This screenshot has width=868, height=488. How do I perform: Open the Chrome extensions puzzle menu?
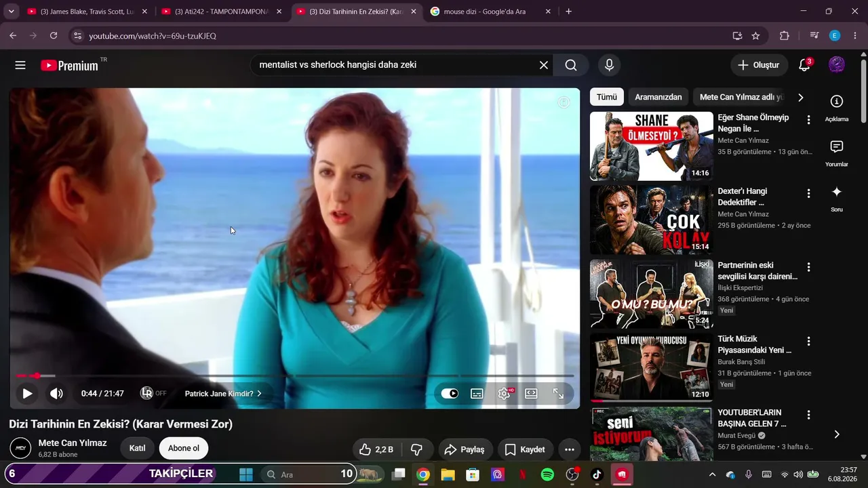point(785,36)
